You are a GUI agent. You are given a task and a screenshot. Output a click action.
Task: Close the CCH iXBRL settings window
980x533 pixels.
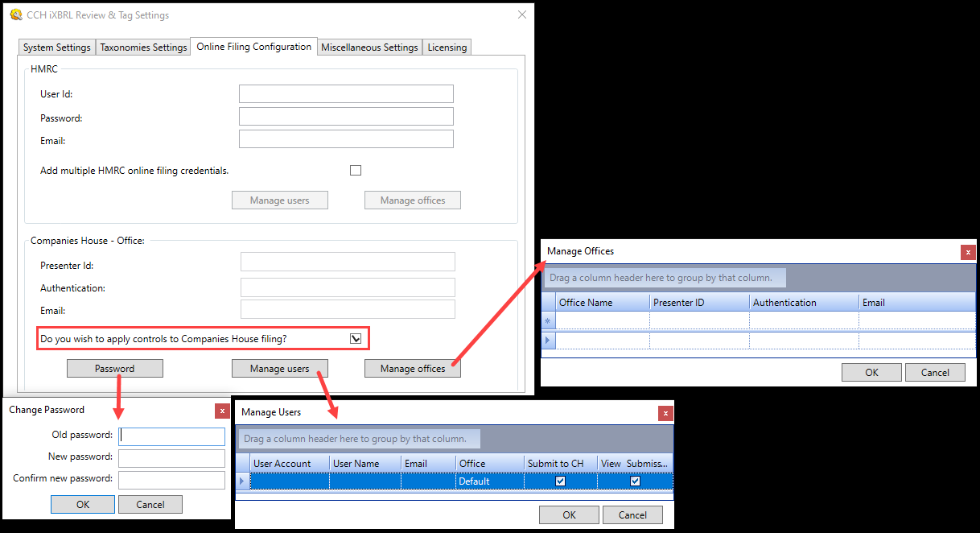pyautogui.click(x=522, y=15)
